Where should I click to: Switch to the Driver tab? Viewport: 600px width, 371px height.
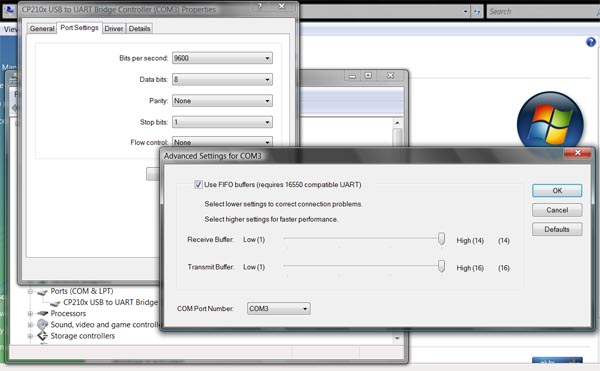tap(114, 29)
